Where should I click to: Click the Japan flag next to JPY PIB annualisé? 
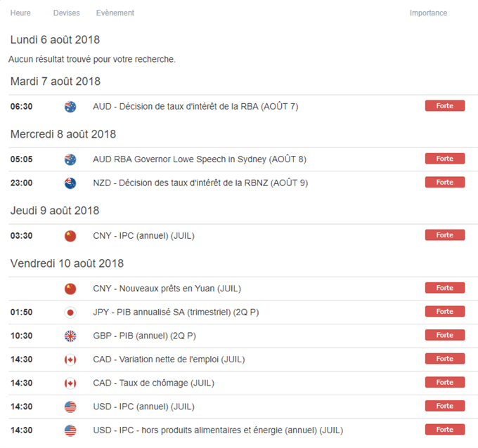[x=70, y=312]
